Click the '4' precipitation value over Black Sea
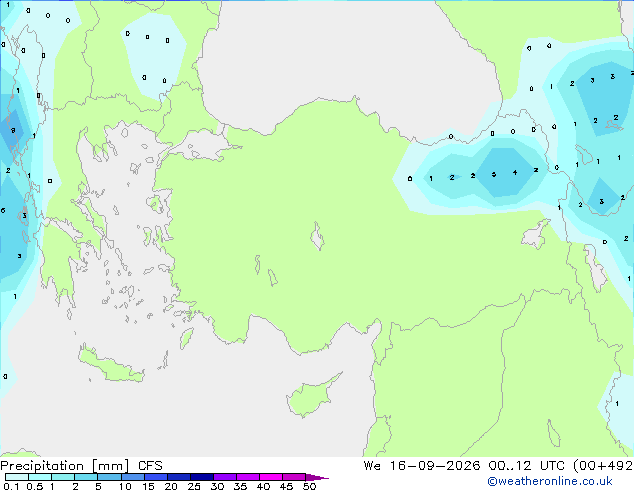 (515, 173)
